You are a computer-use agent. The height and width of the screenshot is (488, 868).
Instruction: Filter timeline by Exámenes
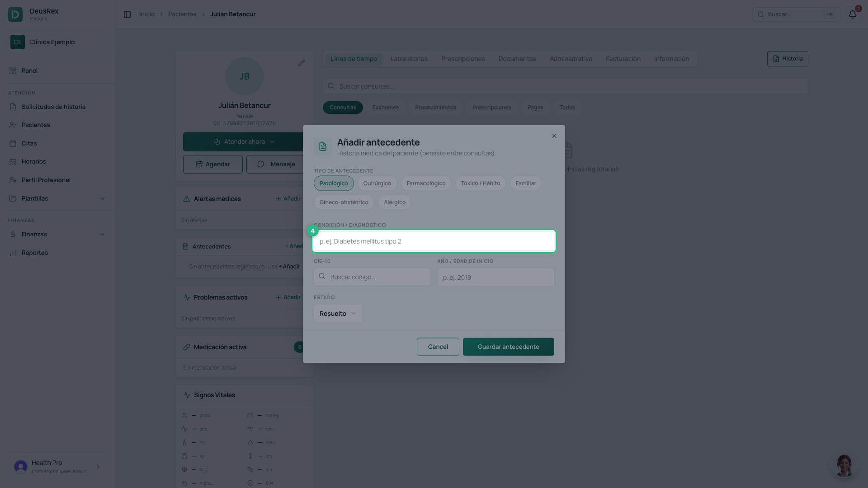pyautogui.click(x=386, y=108)
